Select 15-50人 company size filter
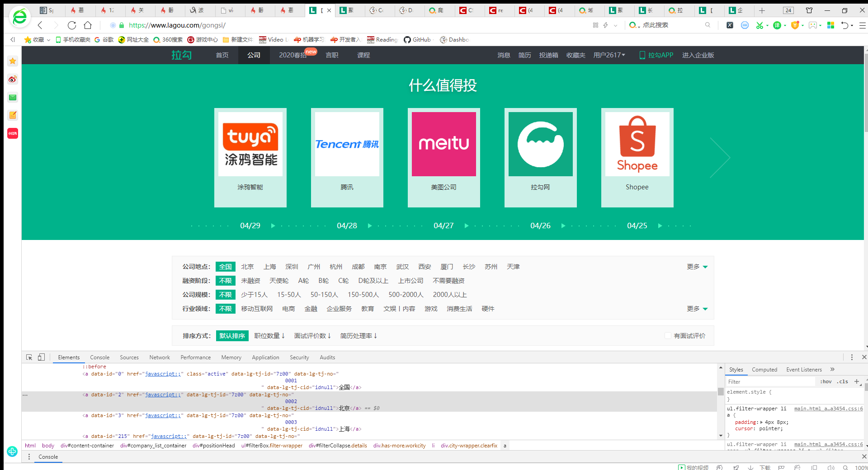The width and height of the screenshot is (868, 470). tap(289, 295)
